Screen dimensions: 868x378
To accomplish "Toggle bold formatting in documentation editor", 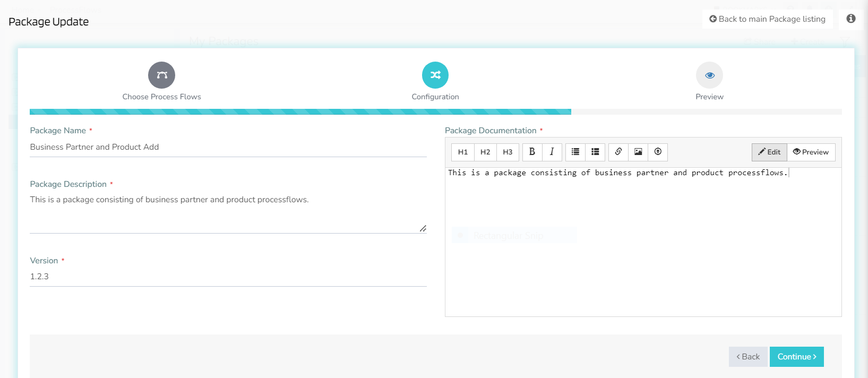I will (x=532, y=152).
